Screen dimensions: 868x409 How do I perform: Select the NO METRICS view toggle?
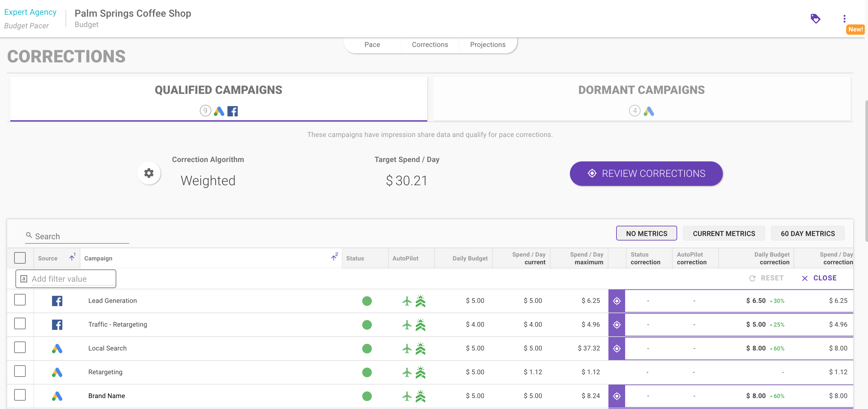[x=646, y=233]
